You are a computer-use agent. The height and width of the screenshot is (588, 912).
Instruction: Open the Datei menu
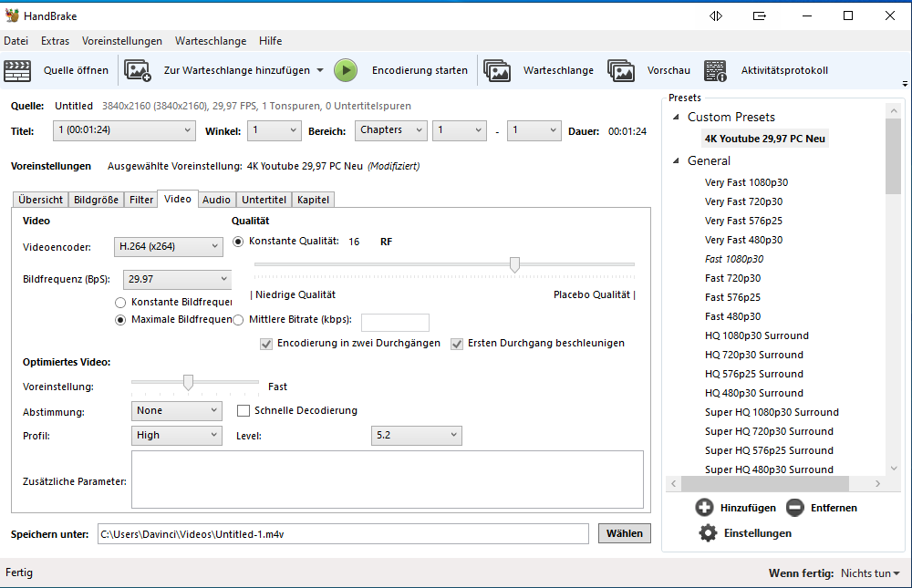pyautogui.click(x=16, y=41)
